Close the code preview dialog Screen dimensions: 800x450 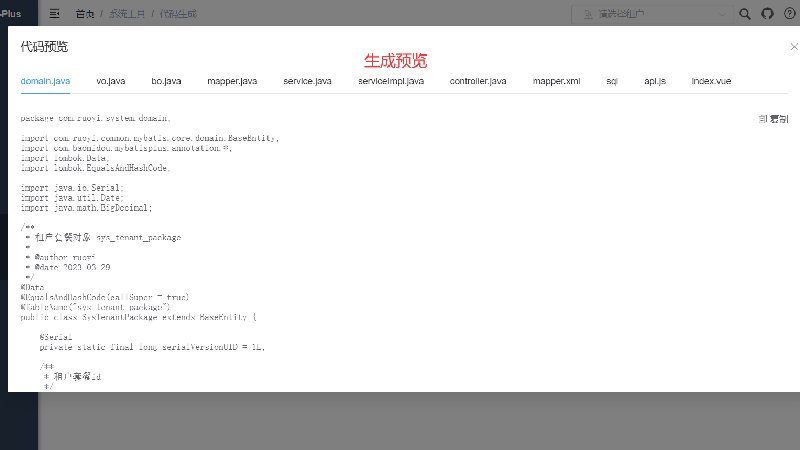[794, 46]
